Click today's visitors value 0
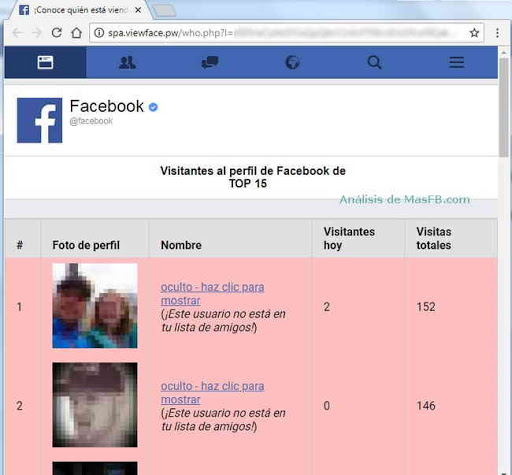512x475 pixels. click(326, 406)
